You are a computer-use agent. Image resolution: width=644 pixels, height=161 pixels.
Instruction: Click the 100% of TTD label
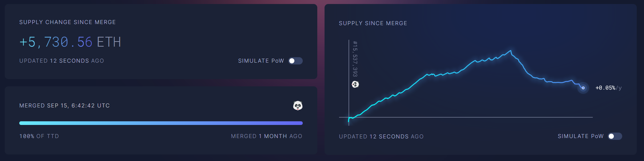click(x=39, y=136)
